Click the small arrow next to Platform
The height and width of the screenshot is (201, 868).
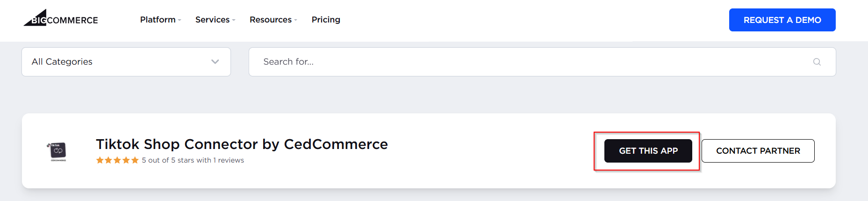(179, 20)
